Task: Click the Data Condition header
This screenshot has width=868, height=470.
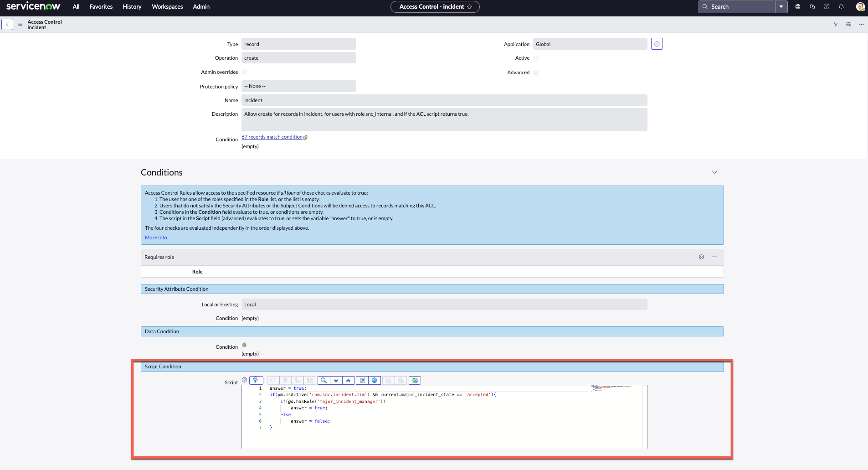Action: [432, 331]
